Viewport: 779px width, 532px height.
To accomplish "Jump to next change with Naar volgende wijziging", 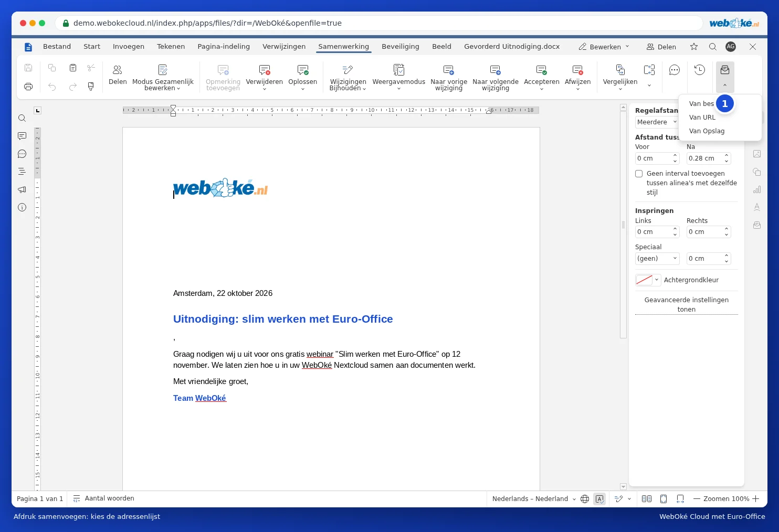I will (496, 78).
